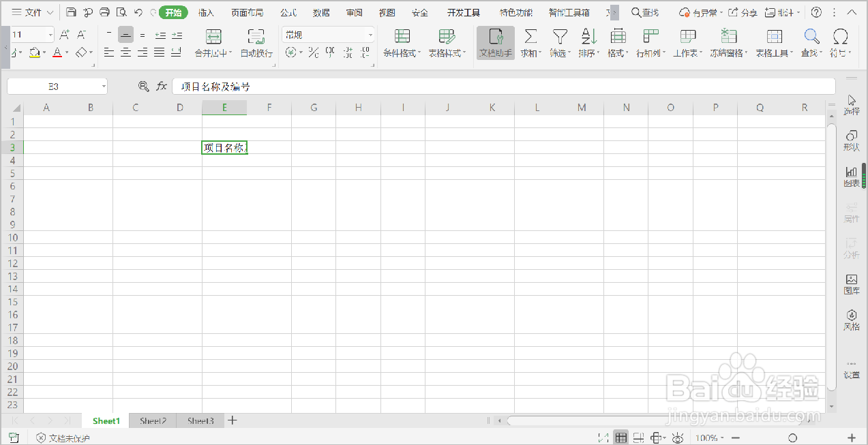
Task: Switch to the 插入 insert tab
Action: (x=206, y=12)
